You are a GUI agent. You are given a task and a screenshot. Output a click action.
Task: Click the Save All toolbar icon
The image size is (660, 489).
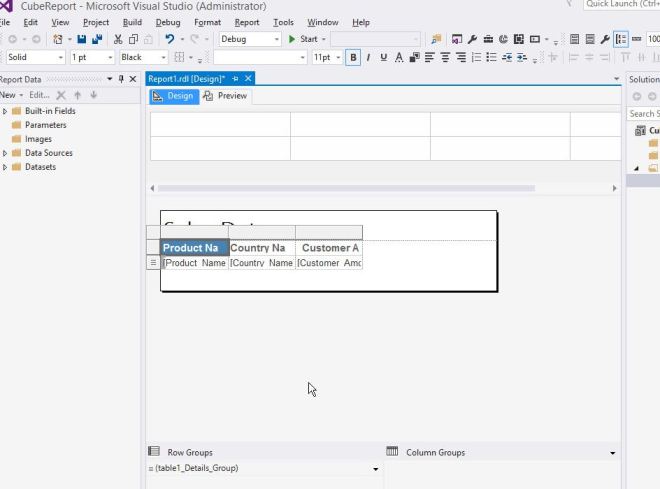[x=96, y=40]
